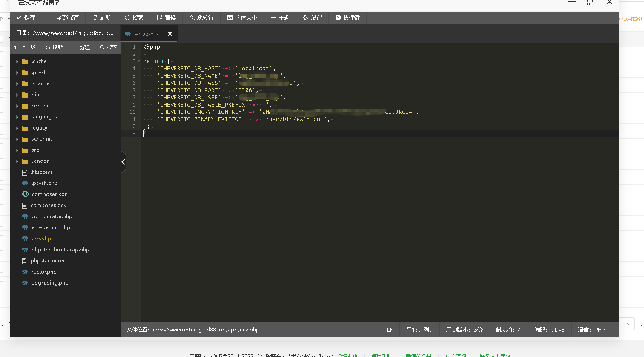Collapse the file sidebar panel arrow
Image resolution: width=644 pixels, height=357 pixels.
coord(123,162)
